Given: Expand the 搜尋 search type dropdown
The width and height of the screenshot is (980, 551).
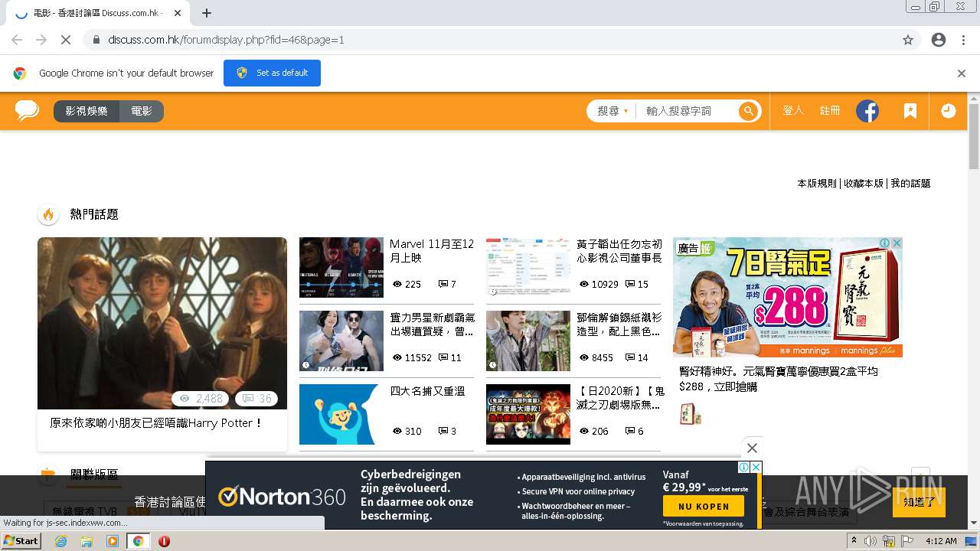Looking at the screenshot, I should pos(612,111).
